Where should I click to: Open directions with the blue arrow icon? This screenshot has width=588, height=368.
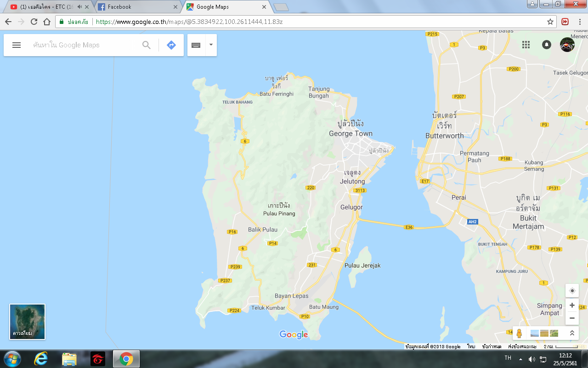(x=171, y=45)
